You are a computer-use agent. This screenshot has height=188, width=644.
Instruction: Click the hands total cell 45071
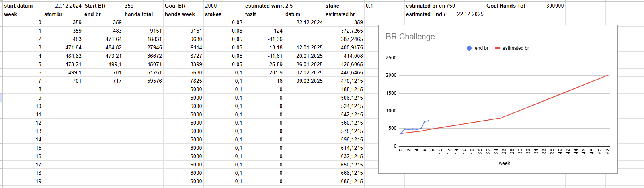coord(143,64)
